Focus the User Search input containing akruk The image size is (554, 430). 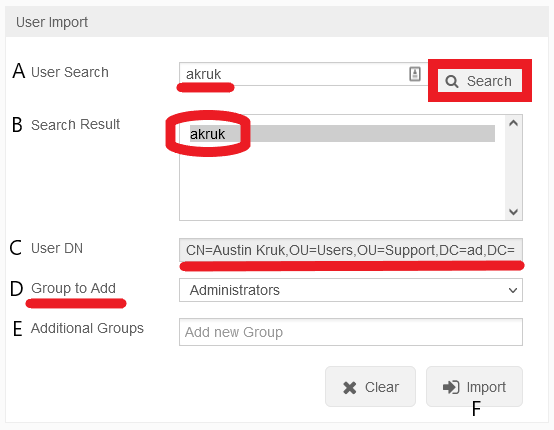[303, 74]
